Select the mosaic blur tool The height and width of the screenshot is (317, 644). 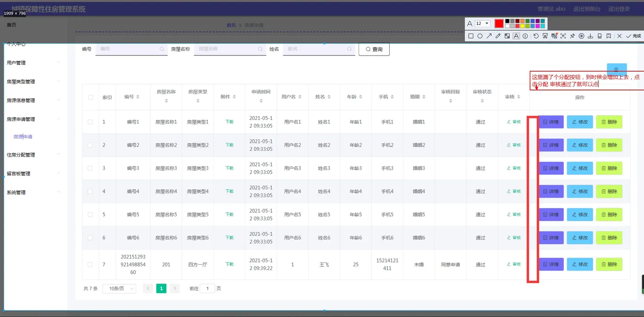click(507, 36)
